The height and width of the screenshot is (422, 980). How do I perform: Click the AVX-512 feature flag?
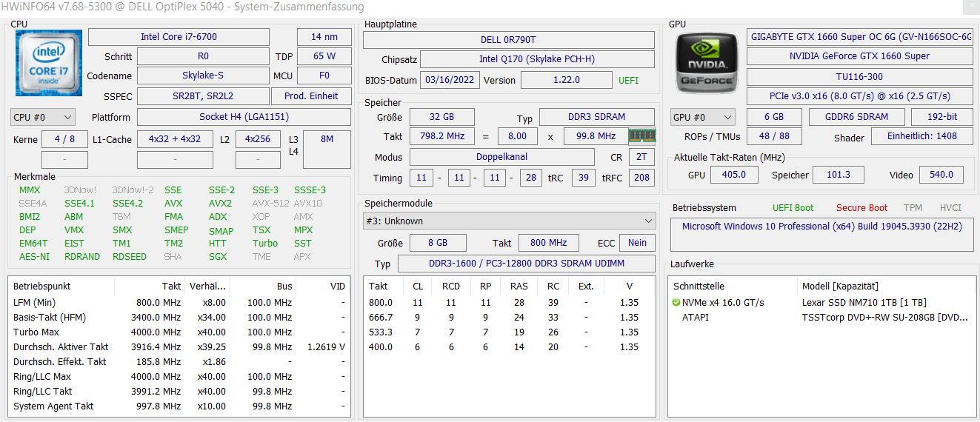coord(270,203)
